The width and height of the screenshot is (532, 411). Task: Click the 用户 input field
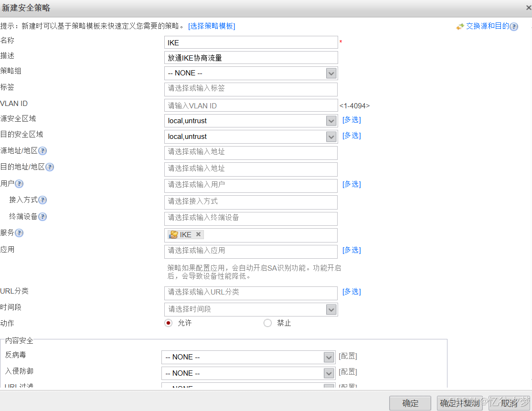[251, 186]
